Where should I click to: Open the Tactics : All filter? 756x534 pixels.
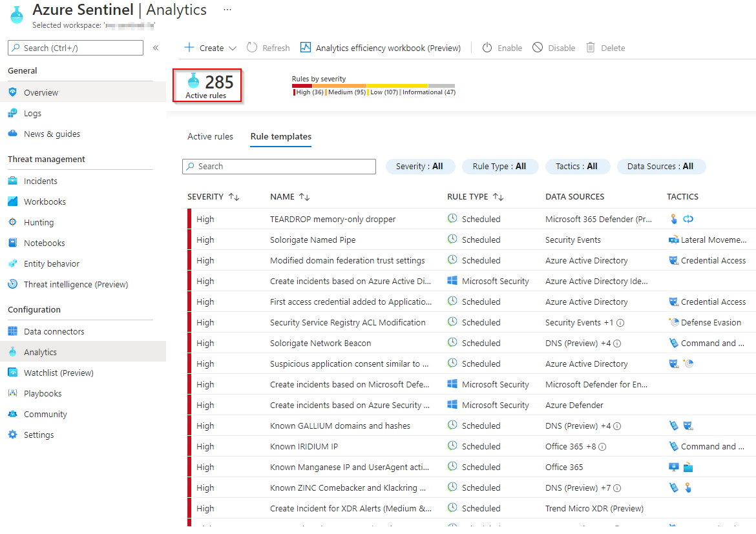pos(577,167)
